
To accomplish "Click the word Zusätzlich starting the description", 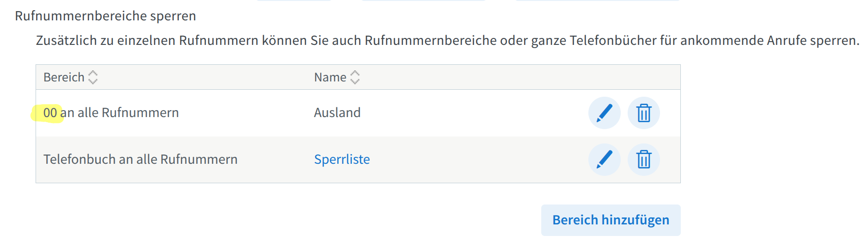I will click(67, 40).
